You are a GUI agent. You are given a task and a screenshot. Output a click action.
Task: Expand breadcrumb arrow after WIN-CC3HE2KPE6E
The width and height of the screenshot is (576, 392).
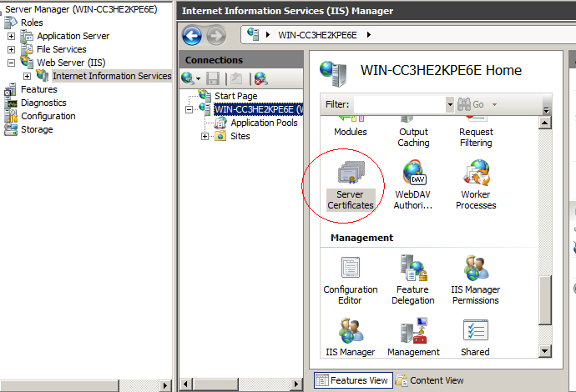(368, 35)
